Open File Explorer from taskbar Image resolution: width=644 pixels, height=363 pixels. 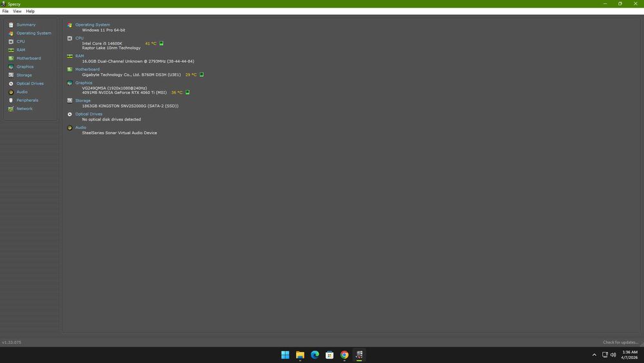(300, 355)
